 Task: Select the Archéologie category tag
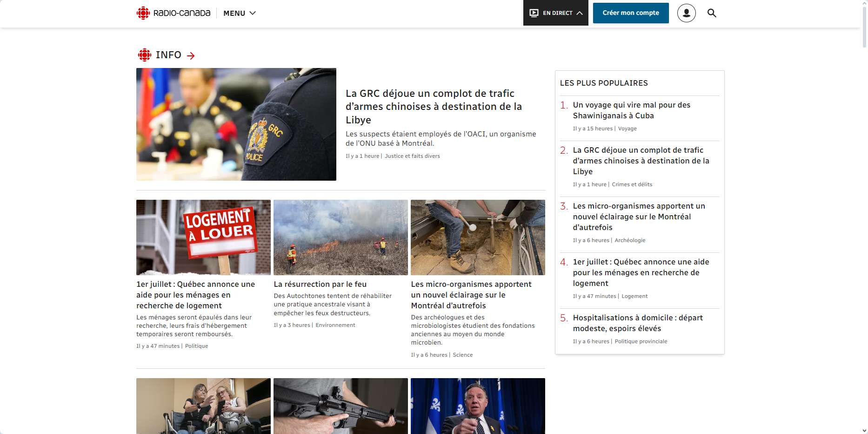pyautogui.click(x=630, y=240)
